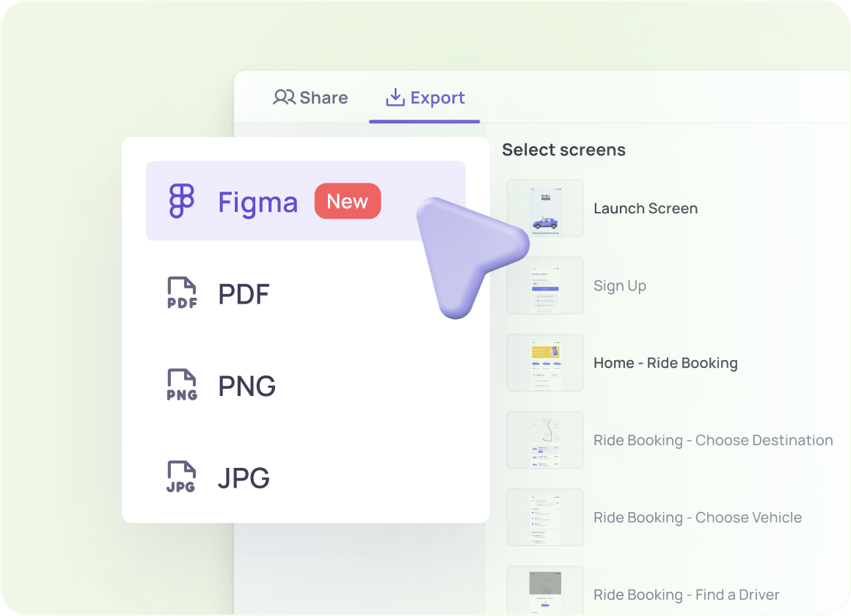This screenshot has width=851, height=616.
Task: Select the Figma logo icon
Action: 183,201
